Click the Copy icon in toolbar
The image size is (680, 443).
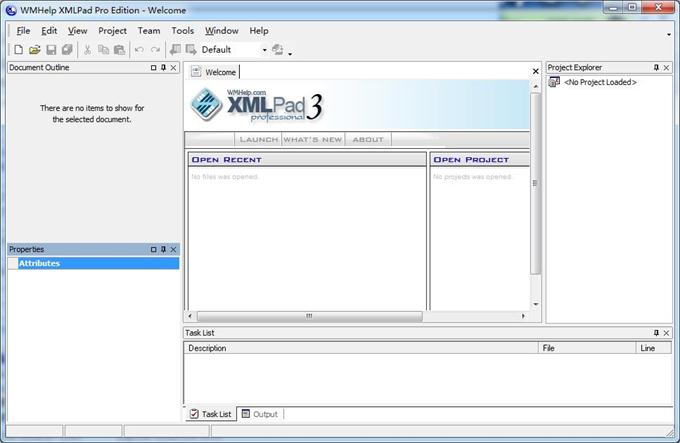pos(104,50)
